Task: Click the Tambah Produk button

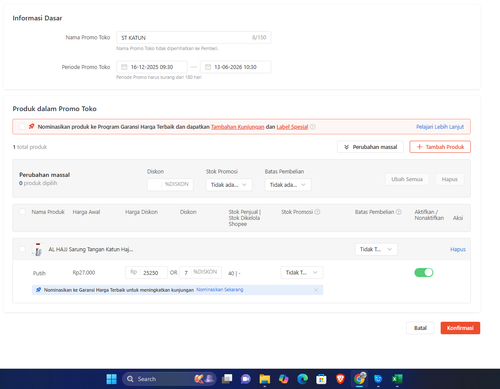Action: [440, 147]
